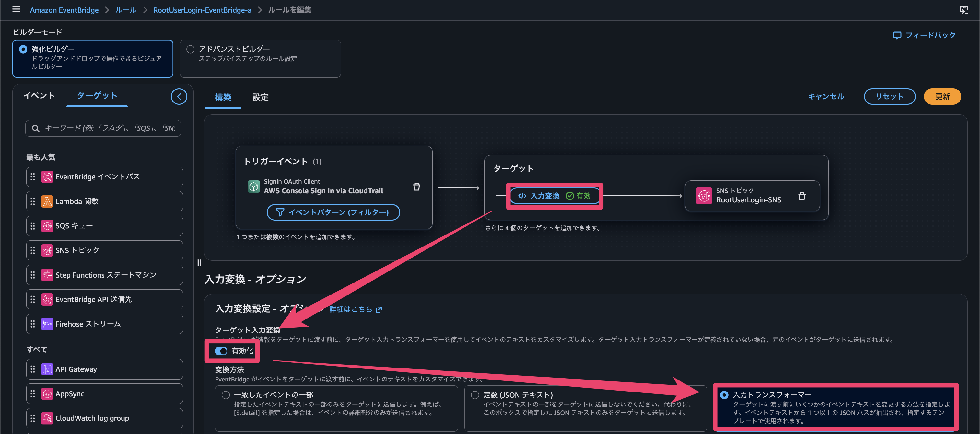
Task: Toggle the 有効化 input transformation switch
Action: pos(221,351)
